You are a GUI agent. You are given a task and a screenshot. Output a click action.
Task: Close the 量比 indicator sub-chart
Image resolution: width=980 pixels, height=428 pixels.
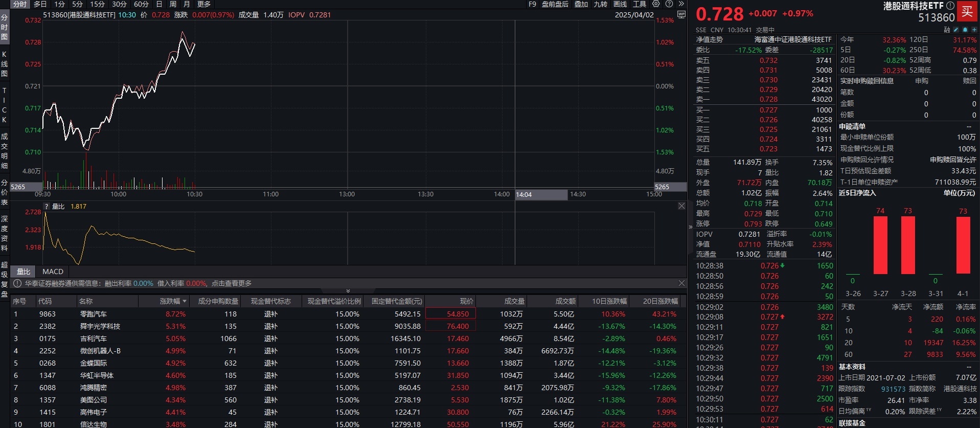pos(681,206)
